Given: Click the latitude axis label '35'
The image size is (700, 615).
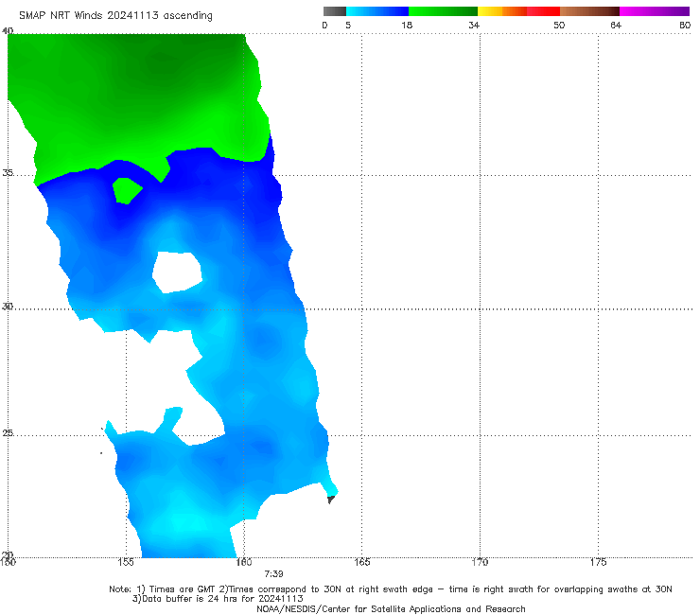Looking at the screenshot, I should (x=8, y=172).
